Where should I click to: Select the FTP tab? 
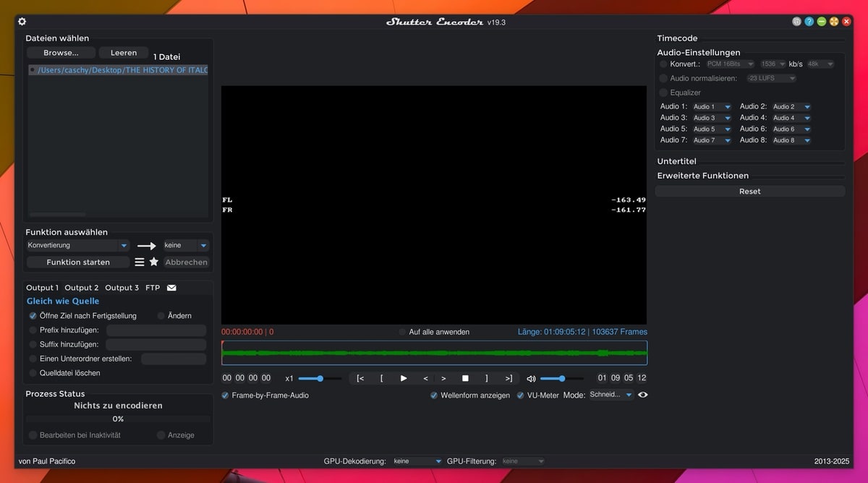153,288
